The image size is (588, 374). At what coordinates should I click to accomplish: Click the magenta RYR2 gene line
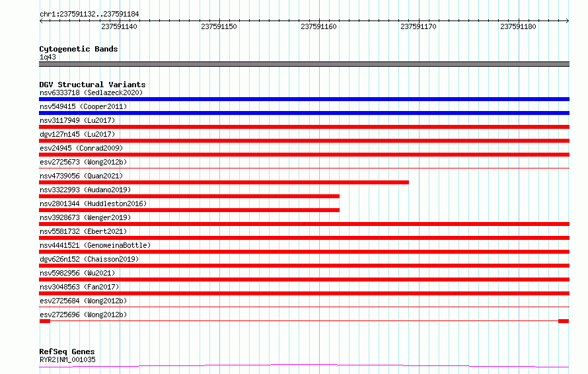coord(304,365)
